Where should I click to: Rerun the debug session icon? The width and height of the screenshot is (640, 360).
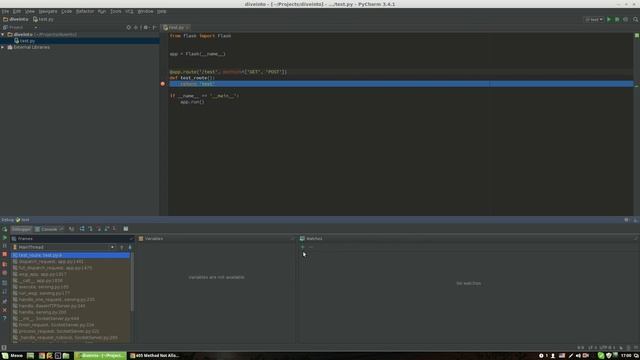pos(4,229)
